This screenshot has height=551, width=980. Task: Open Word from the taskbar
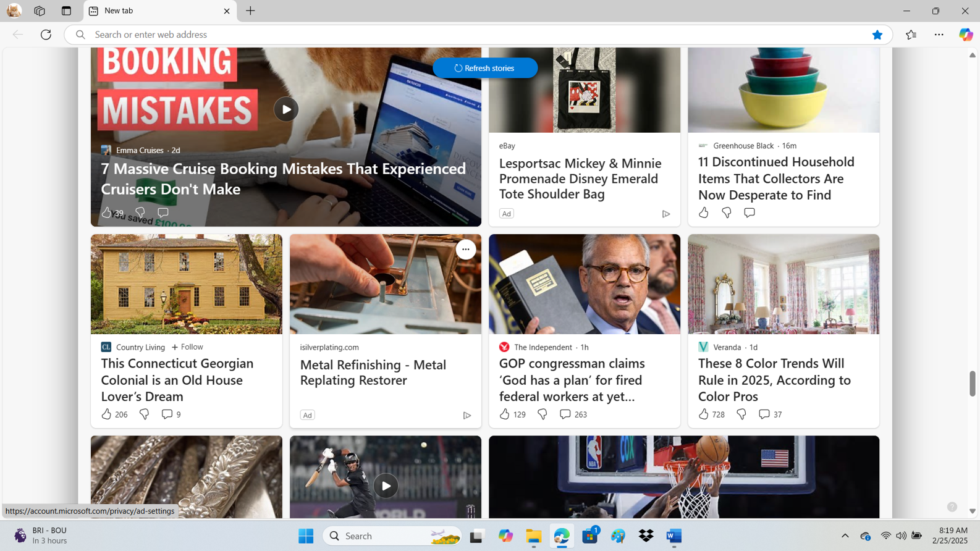click(674, 536)
